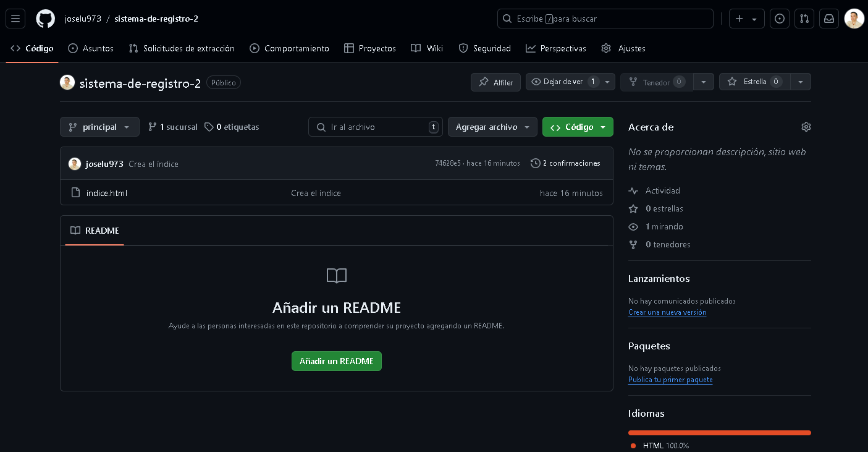The image size is (868, 452).
Task: Select the README tab in file panel
Action: click(x=95, y=231)
